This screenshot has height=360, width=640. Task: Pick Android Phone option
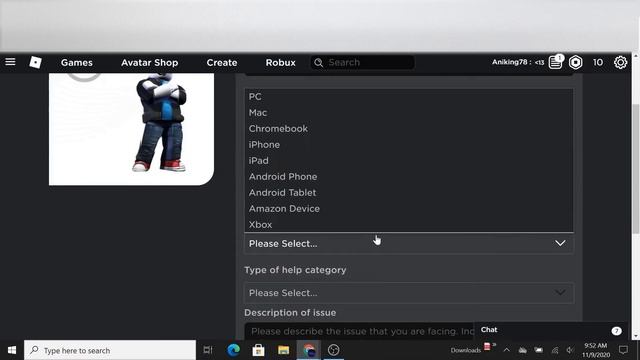[409, 176]
